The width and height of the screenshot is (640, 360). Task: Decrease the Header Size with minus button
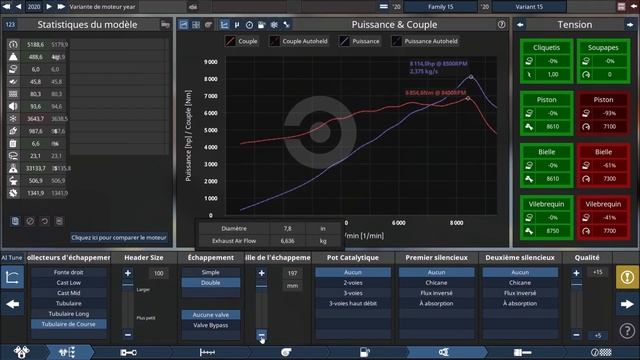point(128,335)
